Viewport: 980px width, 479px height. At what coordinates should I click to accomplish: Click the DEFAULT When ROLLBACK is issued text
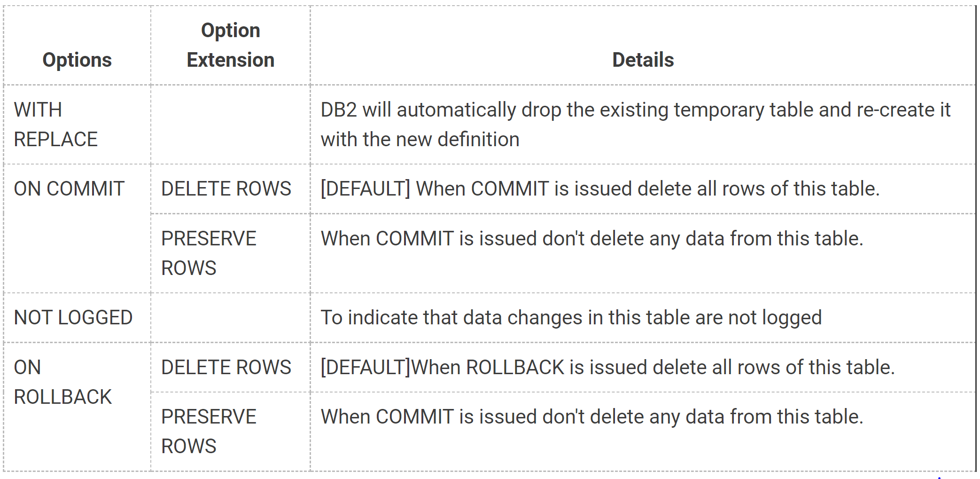point(607,368)
